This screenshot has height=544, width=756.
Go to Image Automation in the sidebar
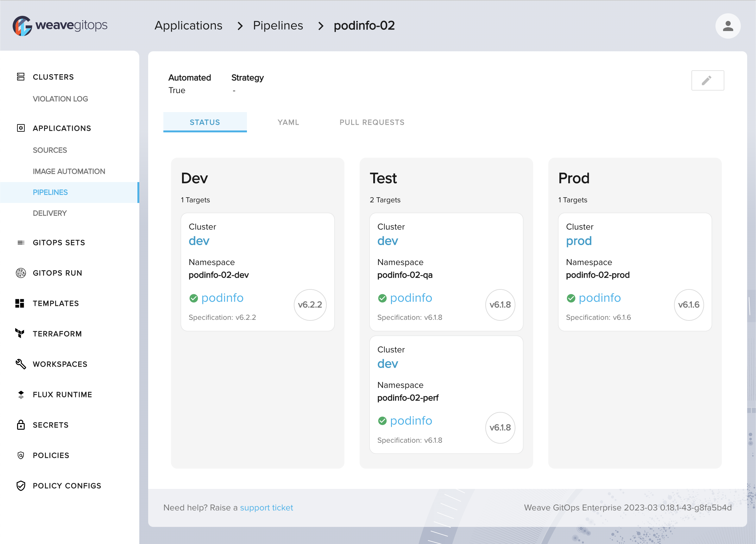[x=69, y=171]
